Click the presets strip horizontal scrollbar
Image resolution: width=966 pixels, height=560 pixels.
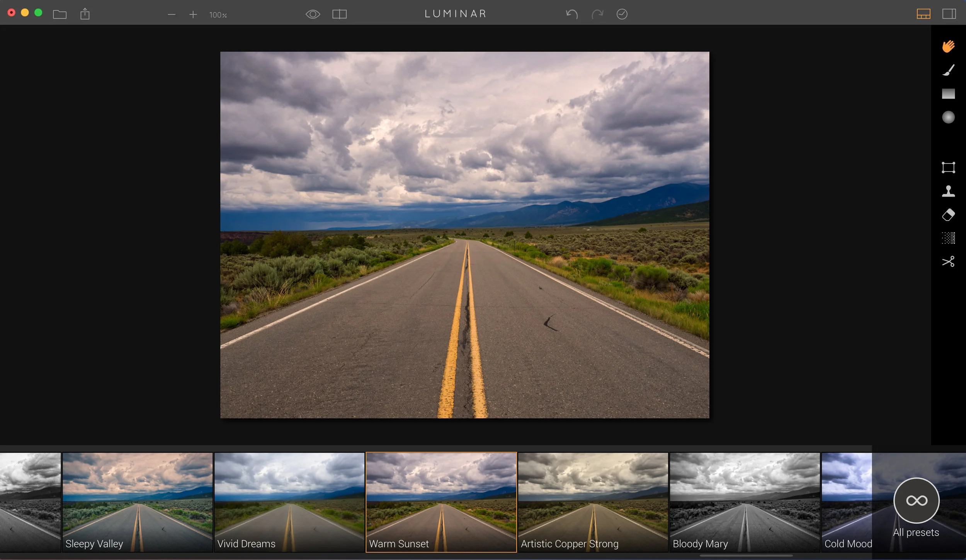(746, 556)
